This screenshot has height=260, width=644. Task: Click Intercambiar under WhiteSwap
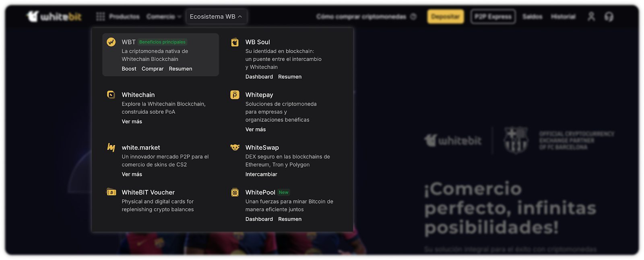(x=261, y=174)
